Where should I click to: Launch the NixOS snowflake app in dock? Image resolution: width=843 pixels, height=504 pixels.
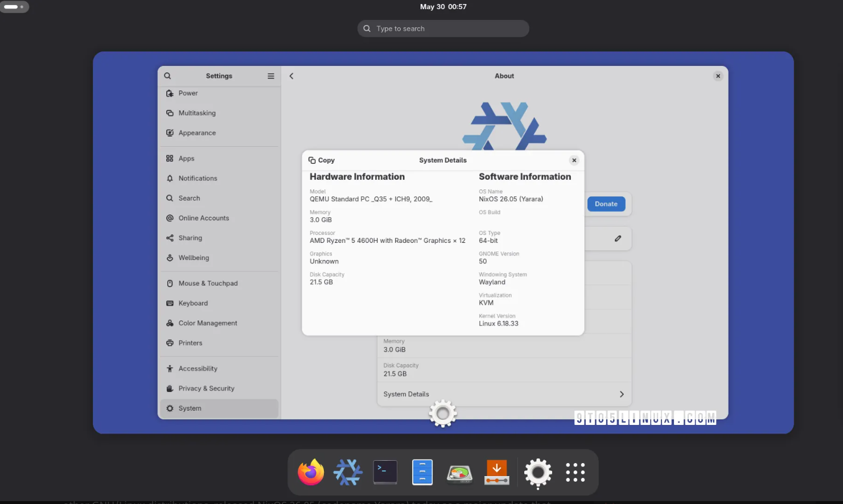click(348, 472)
